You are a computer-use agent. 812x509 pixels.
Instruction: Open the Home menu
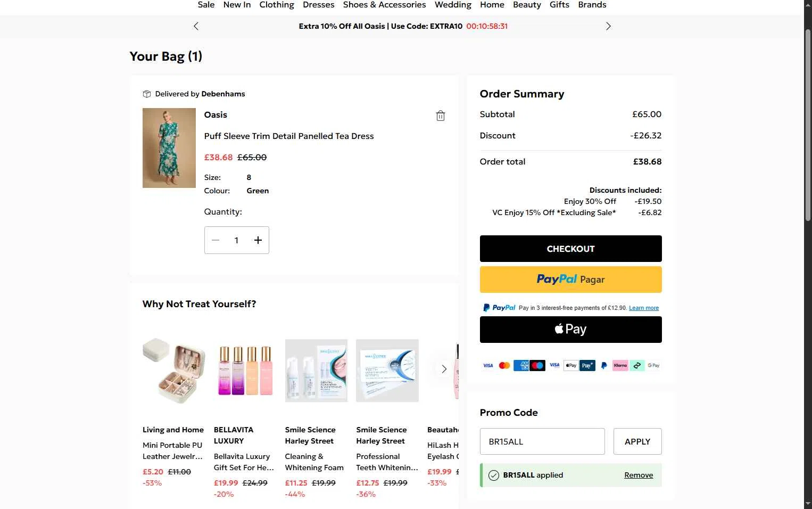pos(492,5)
